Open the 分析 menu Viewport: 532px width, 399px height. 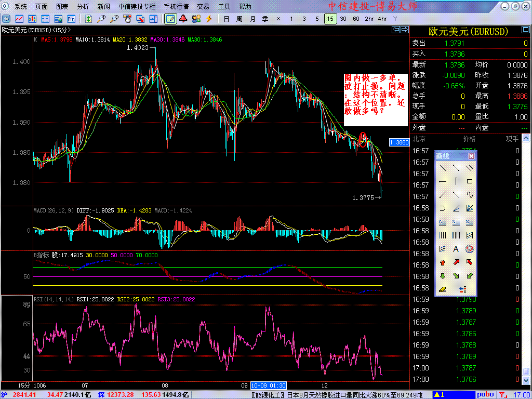pos(83,6)
